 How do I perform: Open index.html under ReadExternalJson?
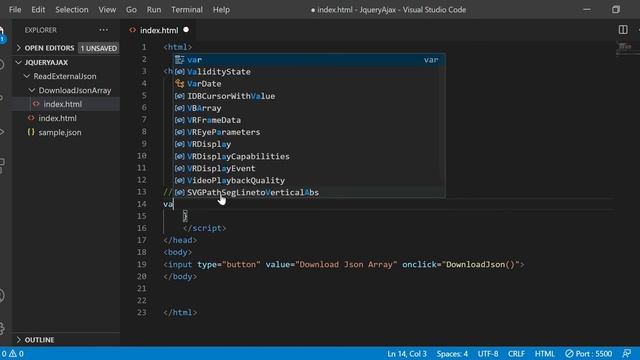click(57, 118)
